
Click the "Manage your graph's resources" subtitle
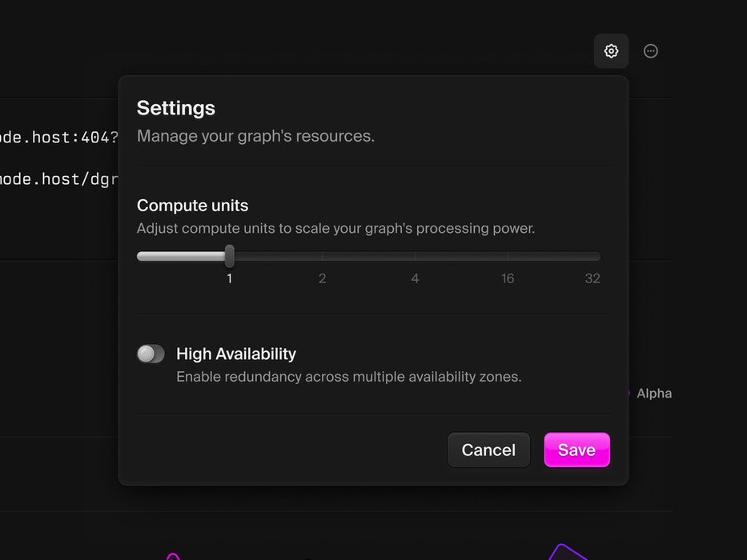(255, 136)
